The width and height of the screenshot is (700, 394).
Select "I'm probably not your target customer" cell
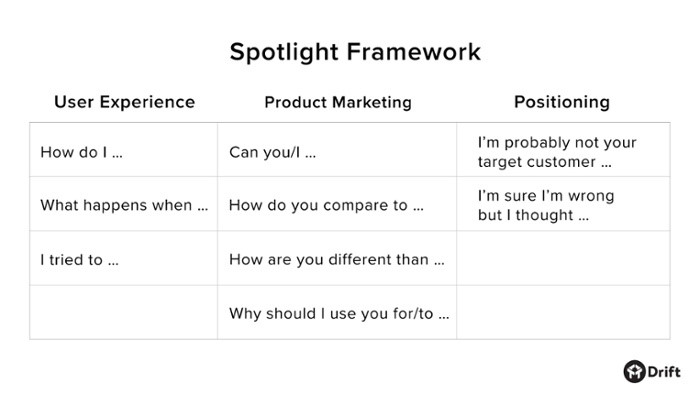563,150
